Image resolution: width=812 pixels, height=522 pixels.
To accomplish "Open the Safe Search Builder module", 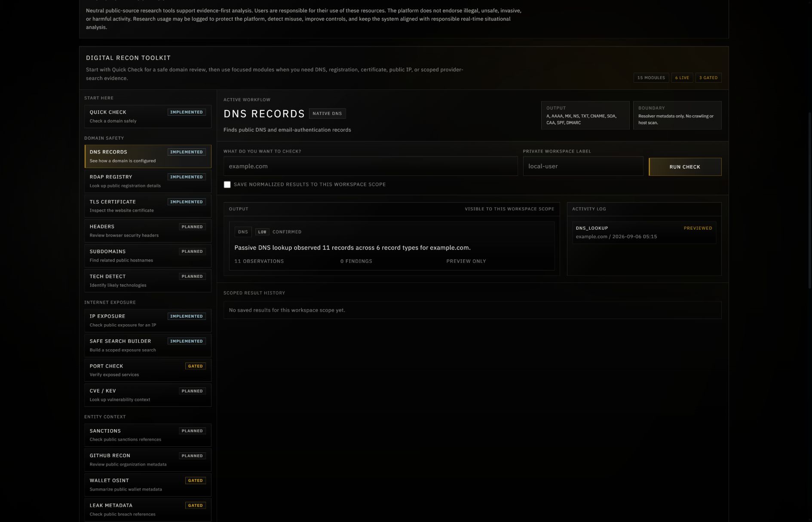I will pos(147,345).
